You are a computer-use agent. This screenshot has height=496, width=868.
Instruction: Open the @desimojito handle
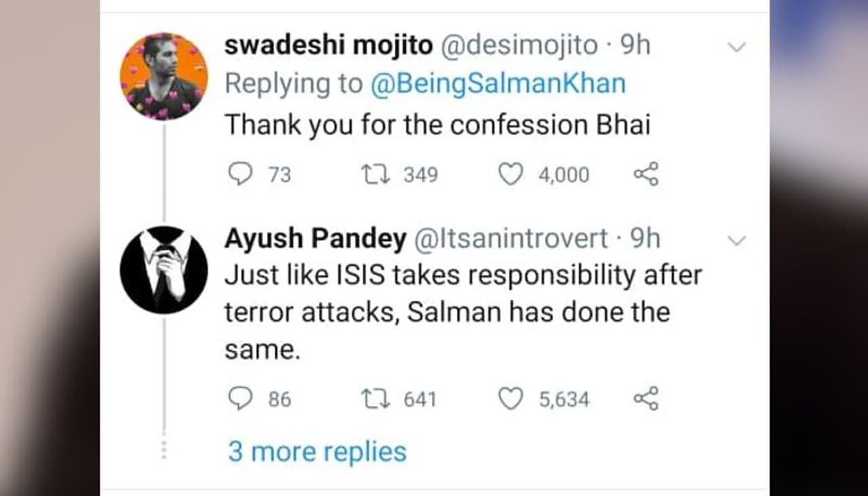coord(519,45)
